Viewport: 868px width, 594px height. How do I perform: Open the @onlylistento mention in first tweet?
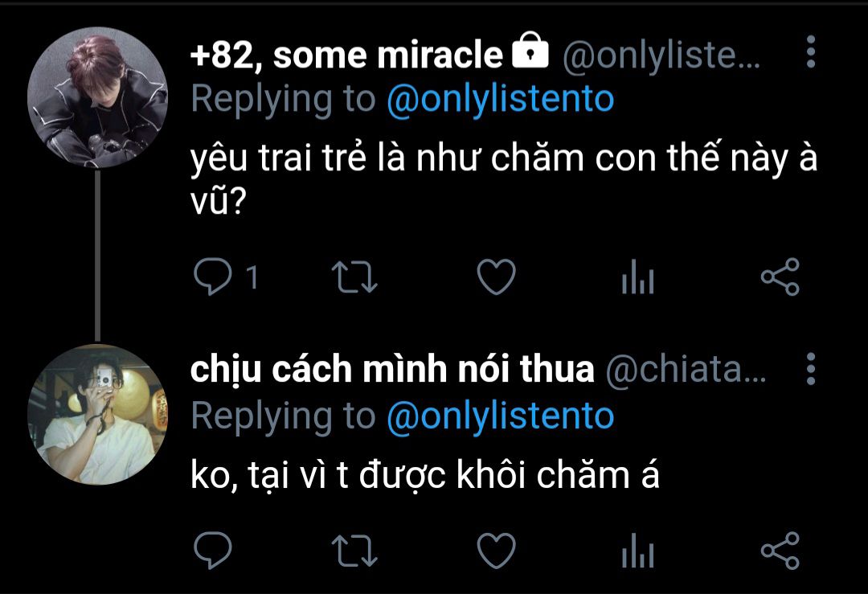pos(501,100)
